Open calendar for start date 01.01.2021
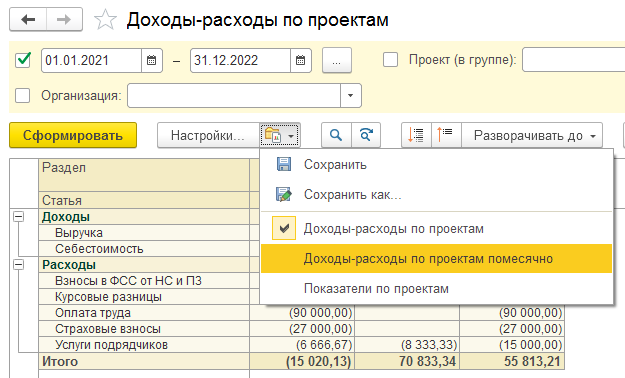The height and width of the screenshot is (378, 625). pyautogui.click(x=151, y=60)
